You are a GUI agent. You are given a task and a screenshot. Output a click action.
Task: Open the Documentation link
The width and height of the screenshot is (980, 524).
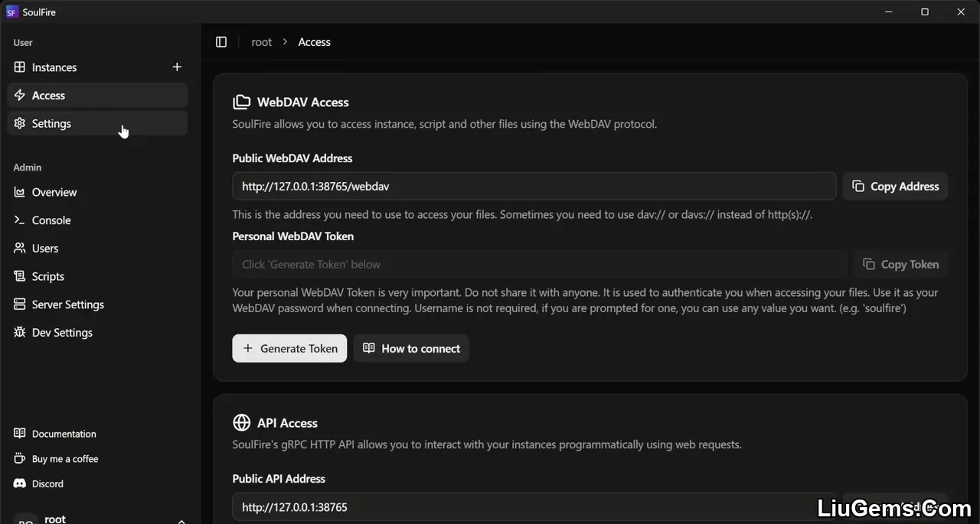(x=97, y=434)
